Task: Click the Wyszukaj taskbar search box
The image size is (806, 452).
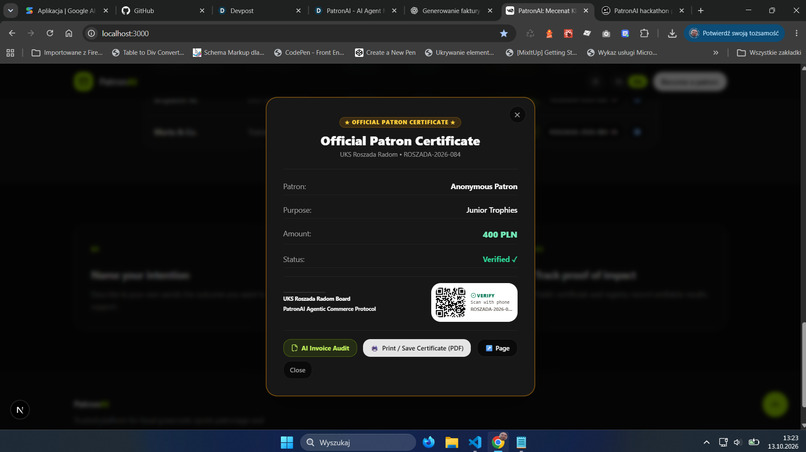Action: click(358, 442)
